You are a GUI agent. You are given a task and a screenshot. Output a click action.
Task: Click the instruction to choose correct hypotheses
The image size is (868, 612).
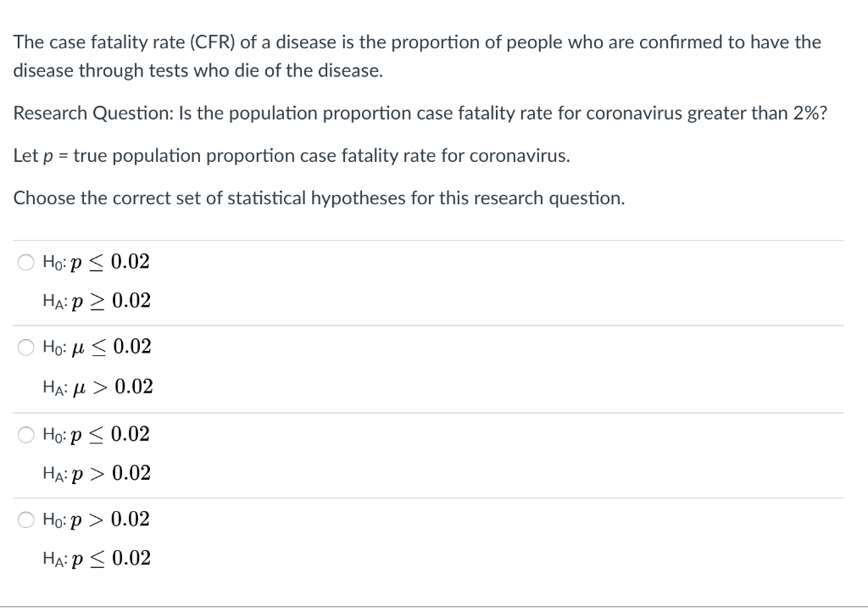pyautogui.click(x=319, y=198)
